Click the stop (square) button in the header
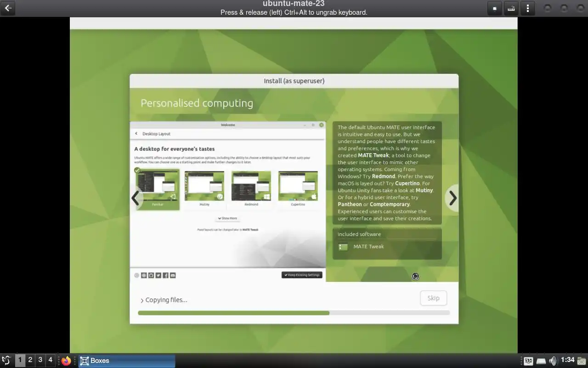This screenshot has height=368, width=588. tap(494, 8)
